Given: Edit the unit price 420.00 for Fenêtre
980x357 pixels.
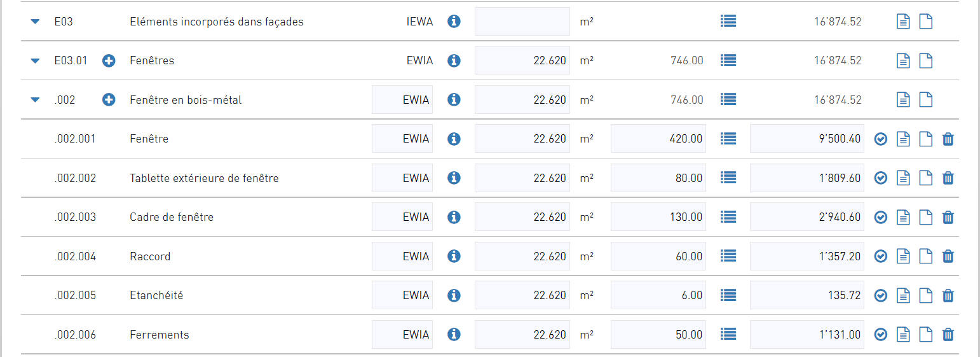Looking at the screenshot, I should (x=658, y=139).
